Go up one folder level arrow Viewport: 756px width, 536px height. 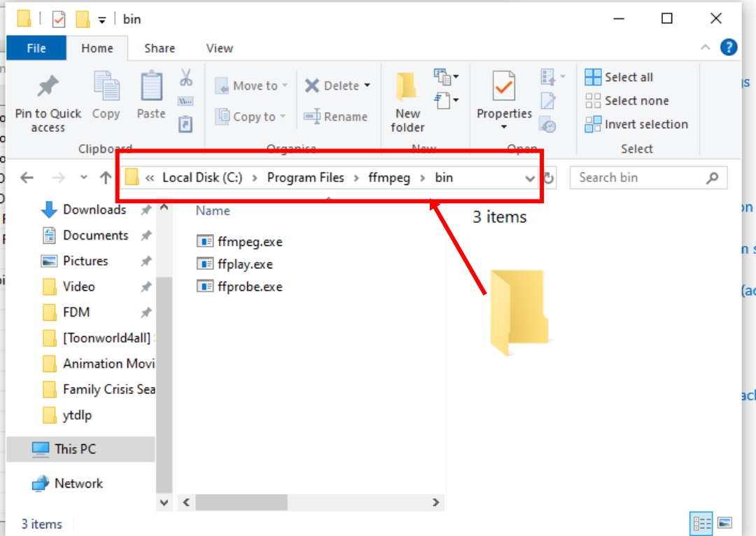coord(106,178)
